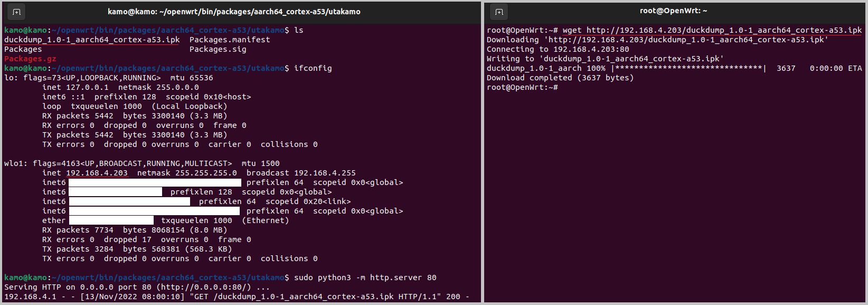The image size is (868, 305).
Task: Click the new tab icon in kamo terminal
Action: coord(16,12)
